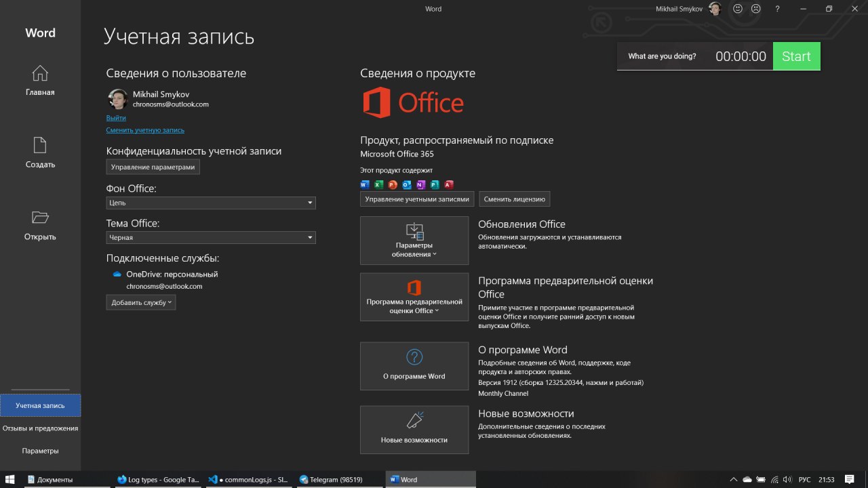Viewport: 868px width, 488px height.
Task: Expand the Добавить службу menu
Action: click(x=141, y=302)
